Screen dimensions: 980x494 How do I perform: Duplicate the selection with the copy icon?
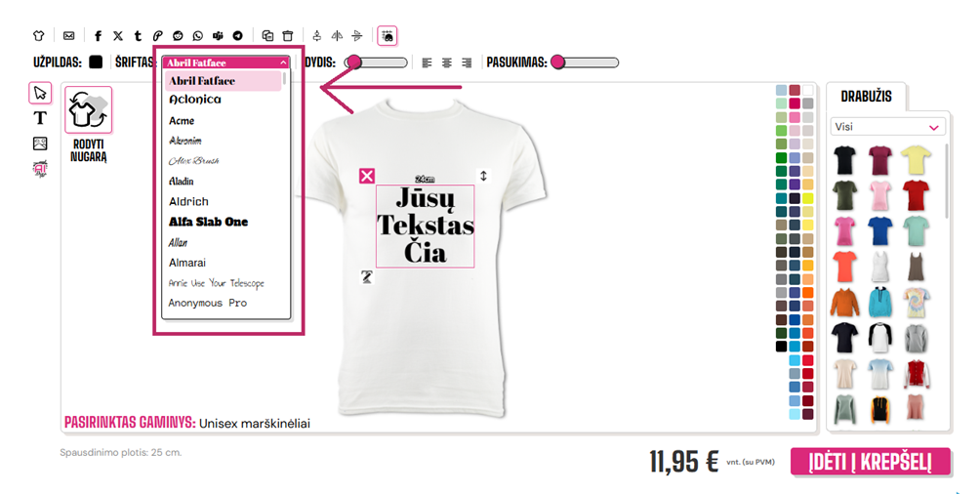click(x=268, y=36)
